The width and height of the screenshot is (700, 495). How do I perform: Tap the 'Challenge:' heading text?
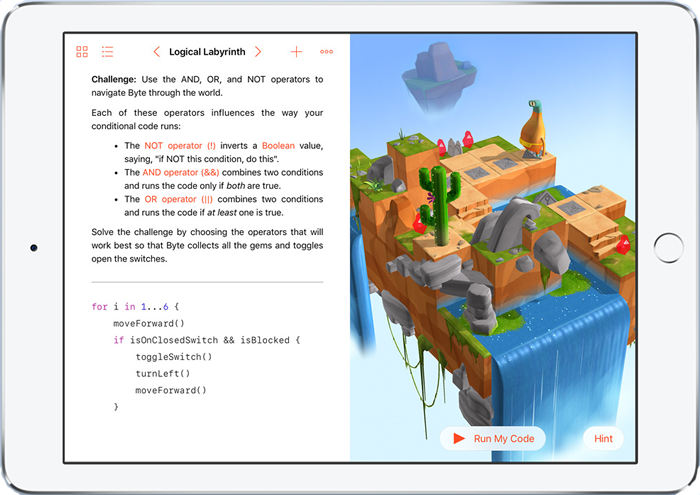[114, 79]
